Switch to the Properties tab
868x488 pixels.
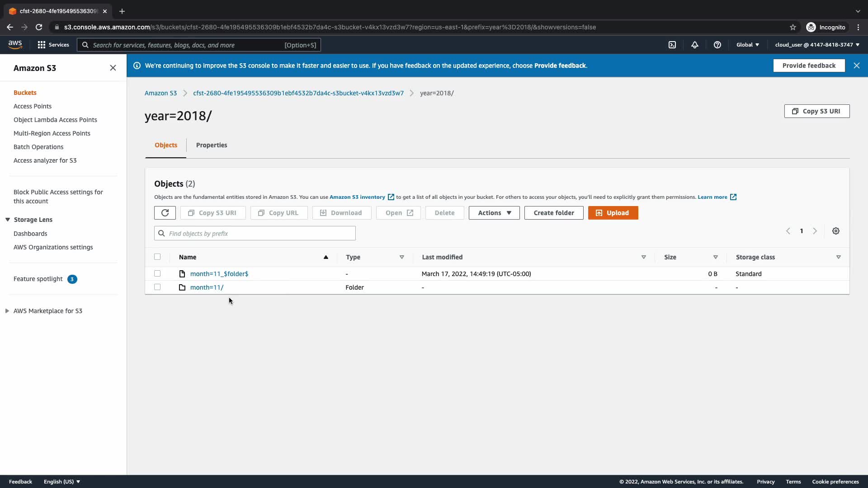pos(212,145)
